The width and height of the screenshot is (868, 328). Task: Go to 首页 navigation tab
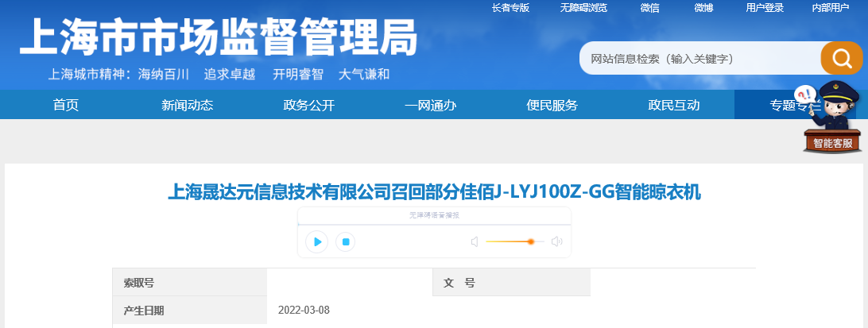tap(66, 105)
